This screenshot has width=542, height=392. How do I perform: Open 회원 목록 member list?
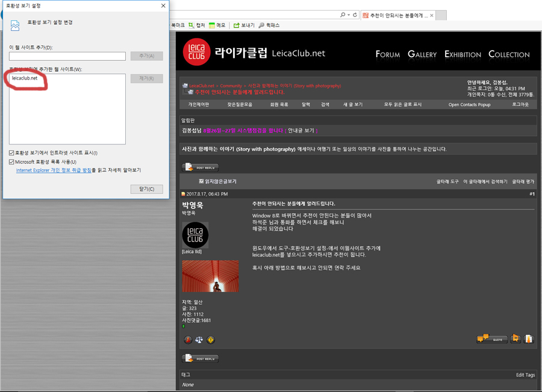click(279, 104)
